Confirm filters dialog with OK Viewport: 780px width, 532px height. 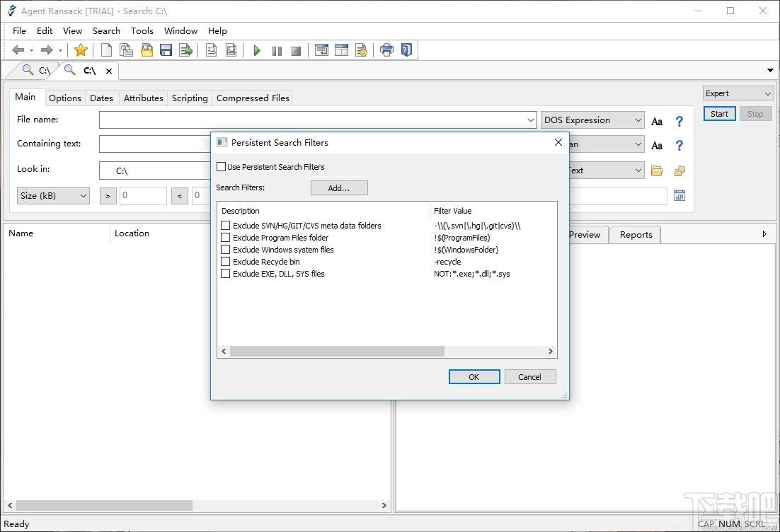[x=474, y=377]
